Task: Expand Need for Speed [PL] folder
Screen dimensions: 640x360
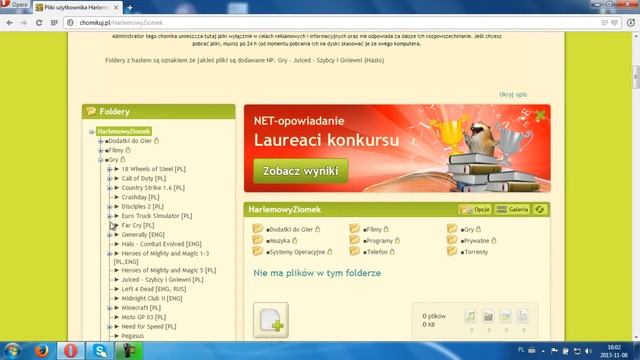Action: pyautogui.click(x=109, y=327)
